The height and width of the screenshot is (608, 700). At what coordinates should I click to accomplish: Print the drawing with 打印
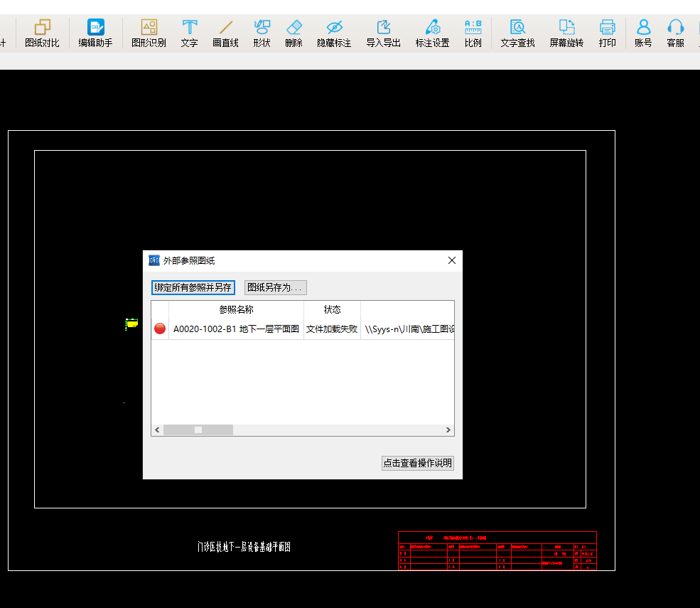point(607,33)
